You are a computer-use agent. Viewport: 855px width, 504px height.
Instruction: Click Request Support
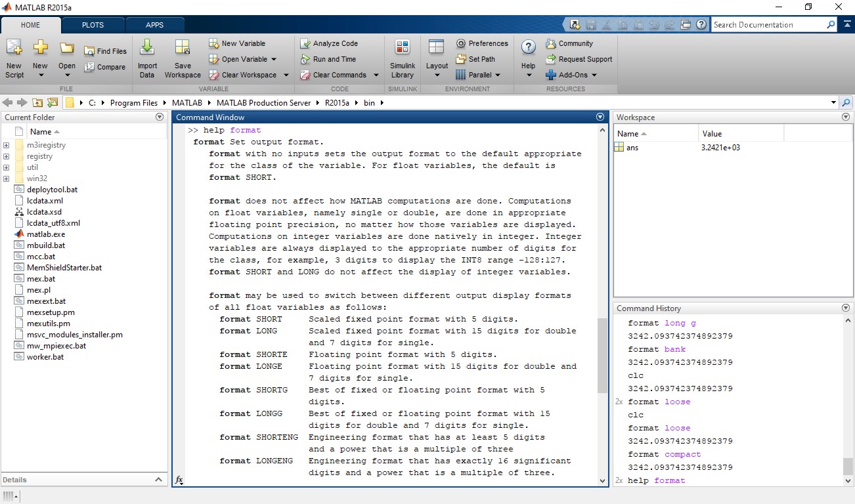tap(579, 59)
